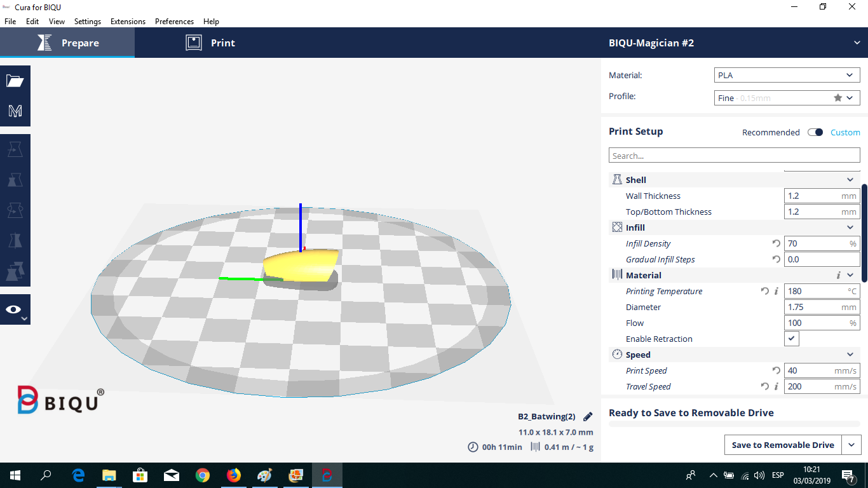Image resolution: width=868 pixels, height=488 pixels.
Task: Click the settings panel scrollbar
Action: pyautogui.click(x=864, y=233)
